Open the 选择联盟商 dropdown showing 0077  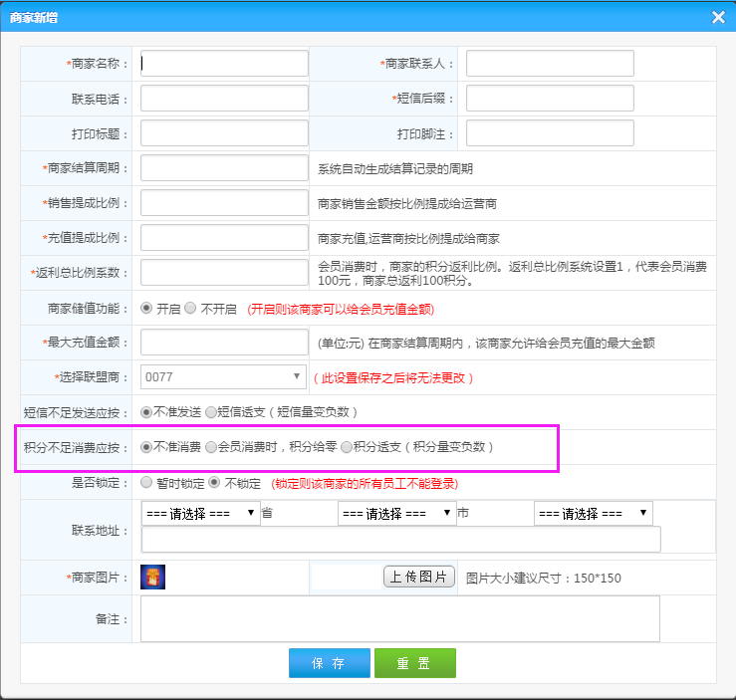coord(223,376)
